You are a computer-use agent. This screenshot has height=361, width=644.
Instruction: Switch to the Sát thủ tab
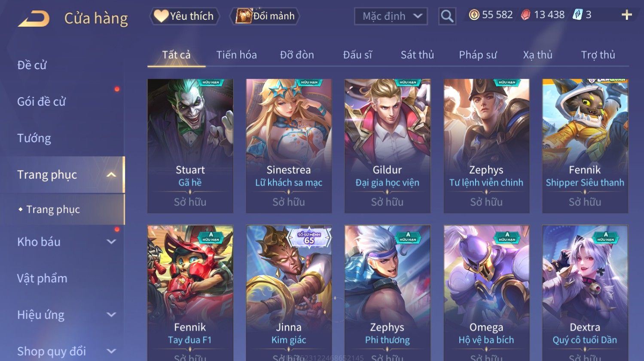tap(417, 55)
